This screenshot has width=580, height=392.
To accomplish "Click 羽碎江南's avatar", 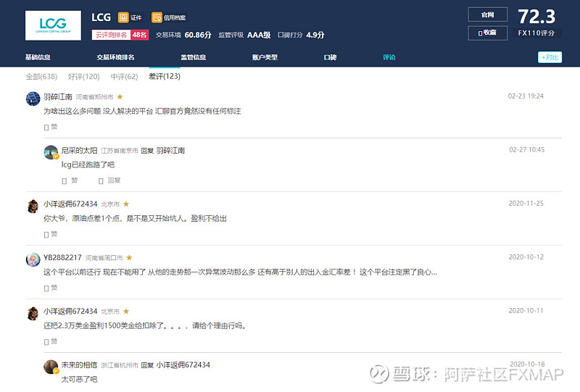I will 33,99.
